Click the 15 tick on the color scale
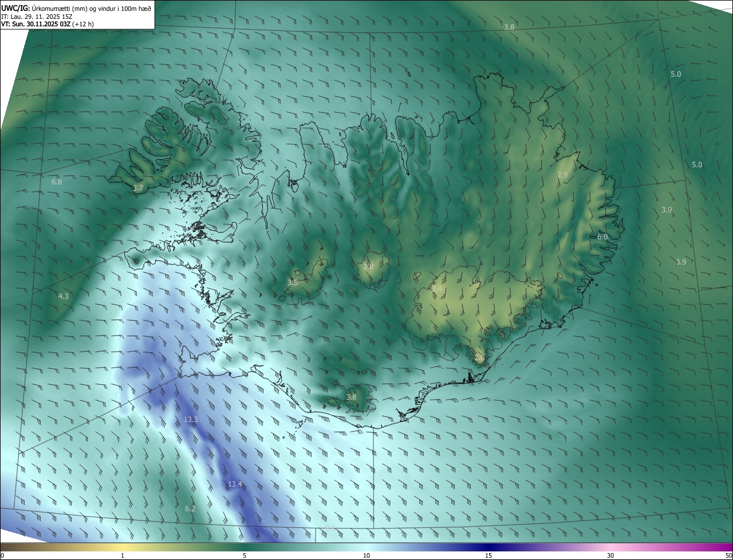The image size is (733, 560). coord(488,555)
